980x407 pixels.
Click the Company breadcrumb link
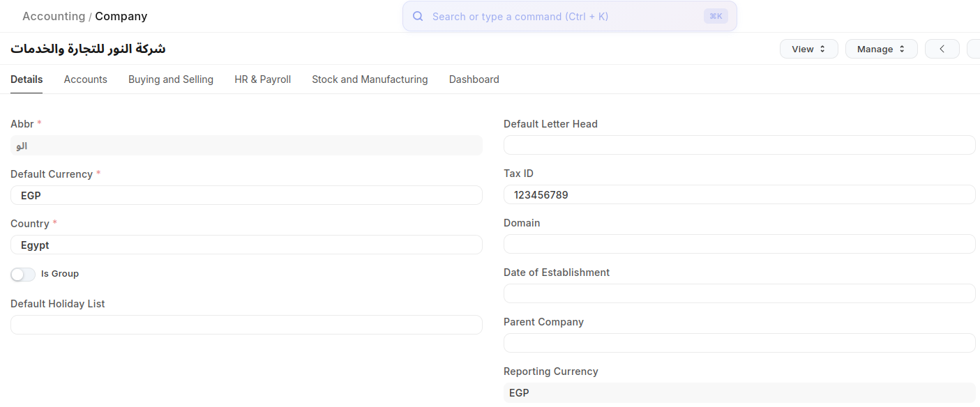point(121,16)
